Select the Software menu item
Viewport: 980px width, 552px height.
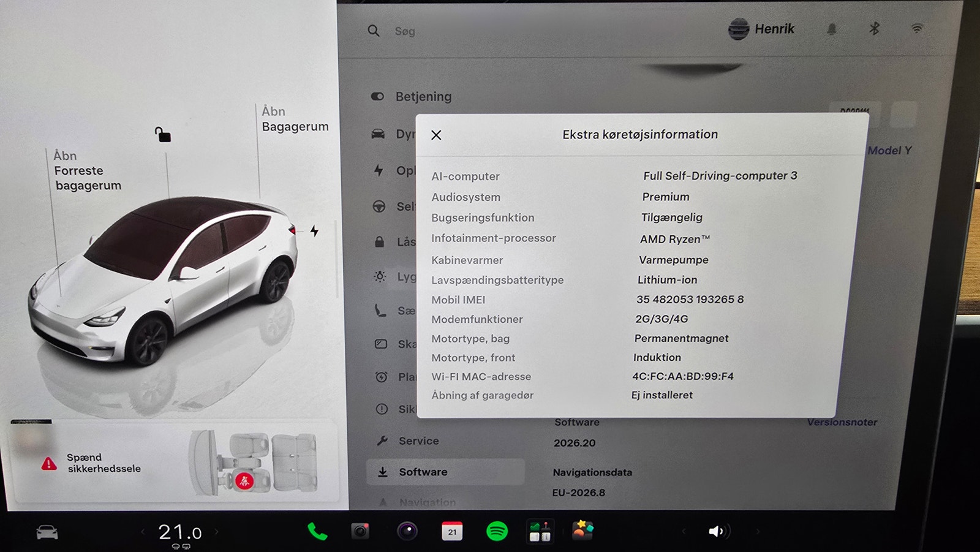point(445,472)
